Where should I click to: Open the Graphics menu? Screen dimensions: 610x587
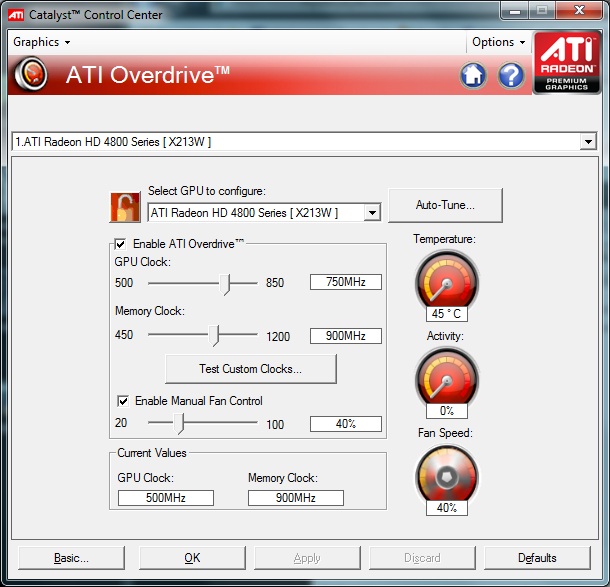coord(42,42)
